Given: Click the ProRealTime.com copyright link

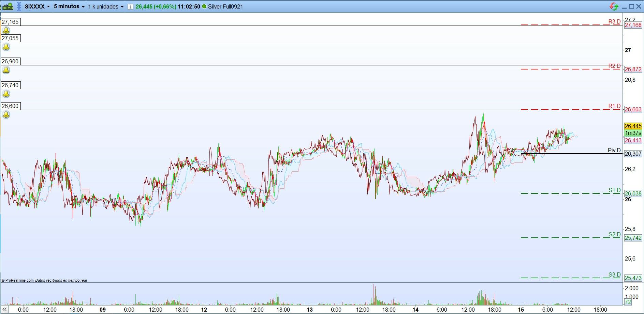Looking at the screenshot, I should point(17,280).
